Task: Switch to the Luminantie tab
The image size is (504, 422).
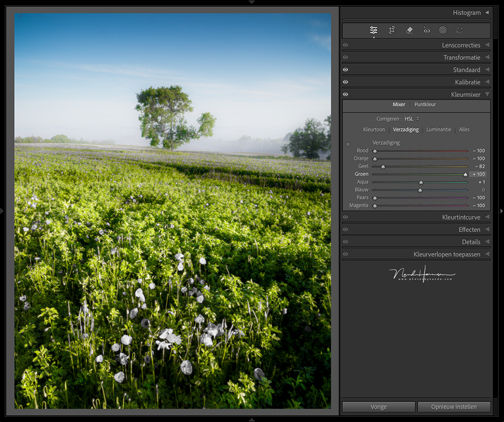Action: click(x=438, y=130)
